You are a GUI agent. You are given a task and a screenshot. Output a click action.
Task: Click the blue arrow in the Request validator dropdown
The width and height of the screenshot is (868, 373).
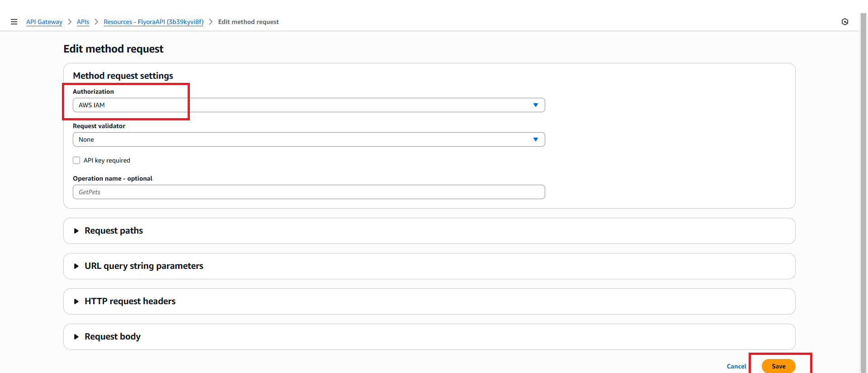click(x=535, y=139)
